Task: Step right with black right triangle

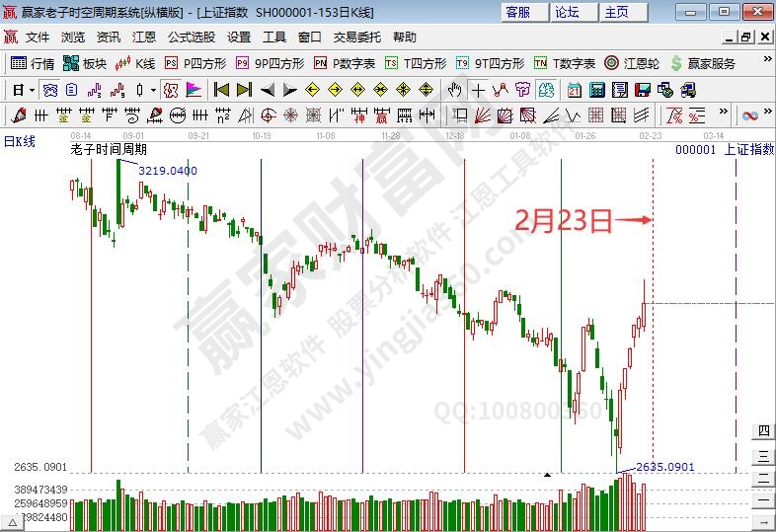Action: [x=289, y=90]
